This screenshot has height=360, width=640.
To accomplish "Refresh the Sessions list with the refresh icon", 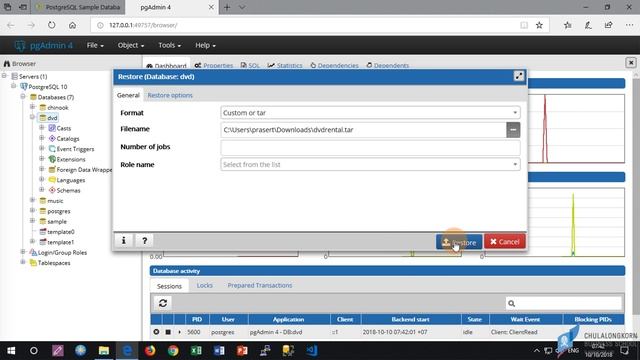I will coord(163,303).
